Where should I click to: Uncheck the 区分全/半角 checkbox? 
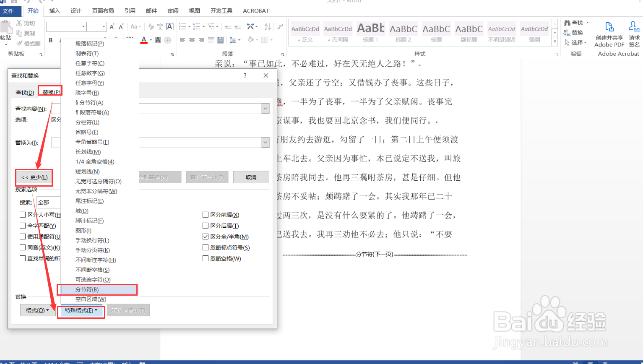(x=206, y=237)
